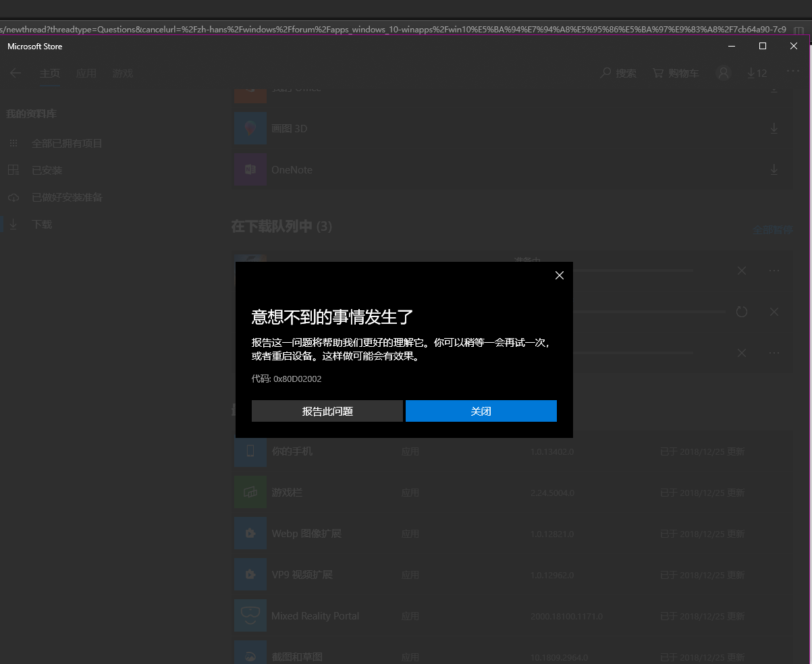
Task: Select 已做好安装准备 in the sidebar
Action: (67, 198)
